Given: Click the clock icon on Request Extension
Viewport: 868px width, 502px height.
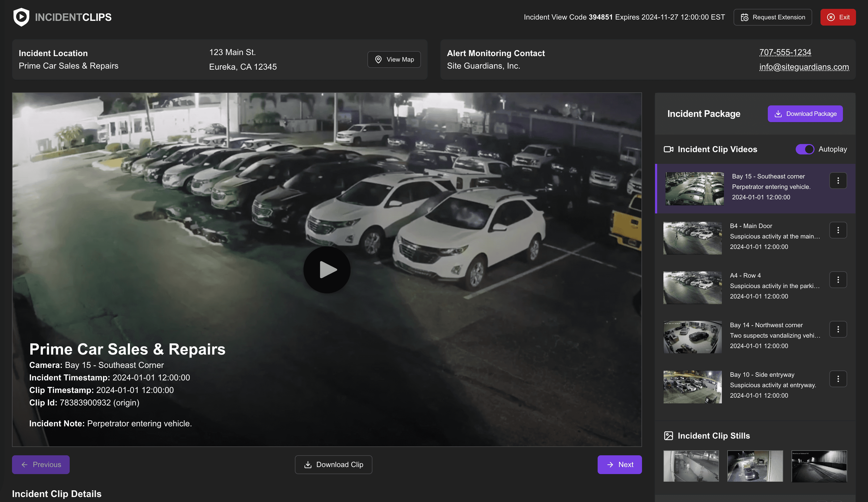Looking at the screenshot, I should (744, 17).
